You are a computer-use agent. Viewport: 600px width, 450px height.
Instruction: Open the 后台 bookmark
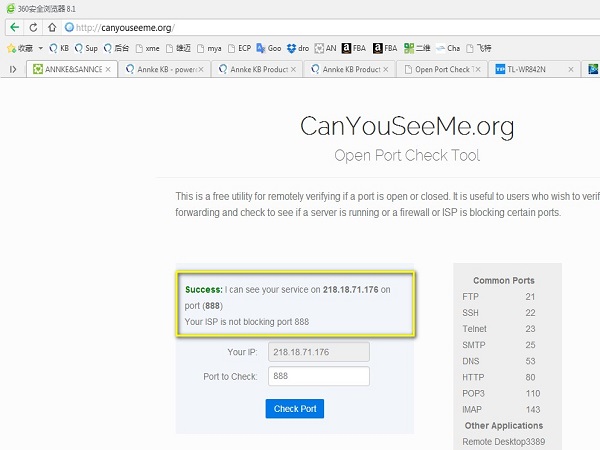click(x=116, y=48)
